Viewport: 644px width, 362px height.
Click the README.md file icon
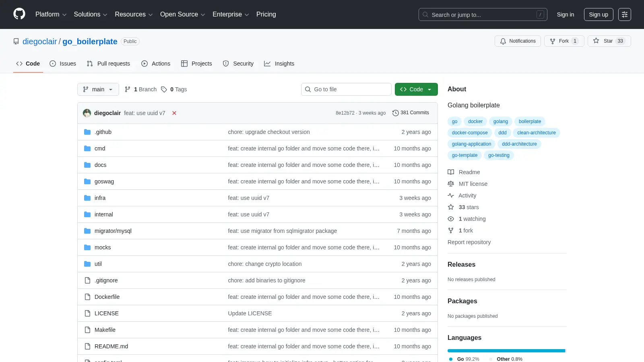[x=87, y=346]
